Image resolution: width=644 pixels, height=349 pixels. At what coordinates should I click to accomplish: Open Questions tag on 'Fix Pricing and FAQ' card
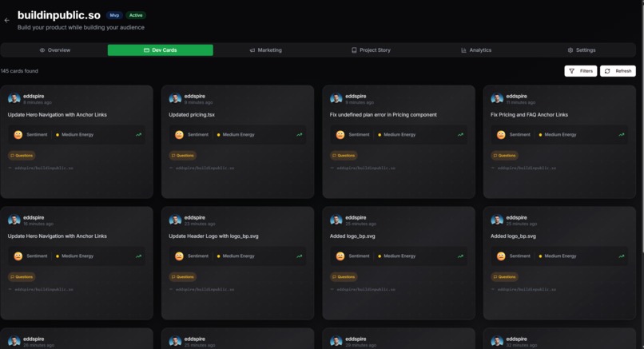[x=504, y=156]
